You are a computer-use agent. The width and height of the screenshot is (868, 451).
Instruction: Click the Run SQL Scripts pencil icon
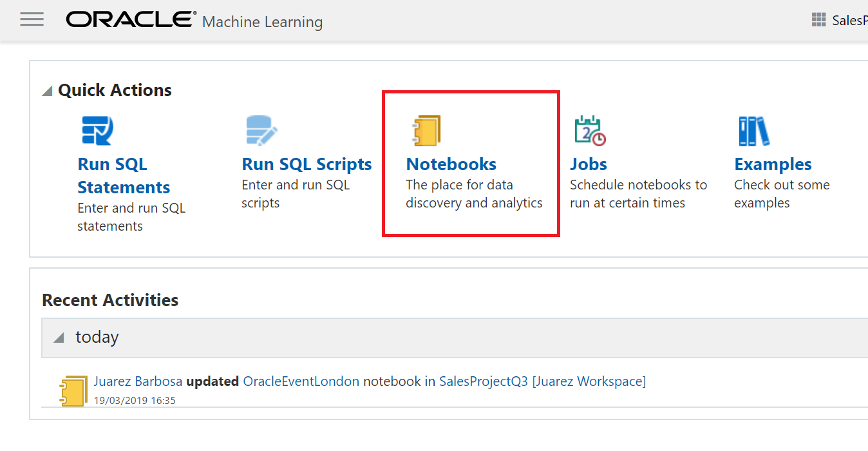(261, 130)
